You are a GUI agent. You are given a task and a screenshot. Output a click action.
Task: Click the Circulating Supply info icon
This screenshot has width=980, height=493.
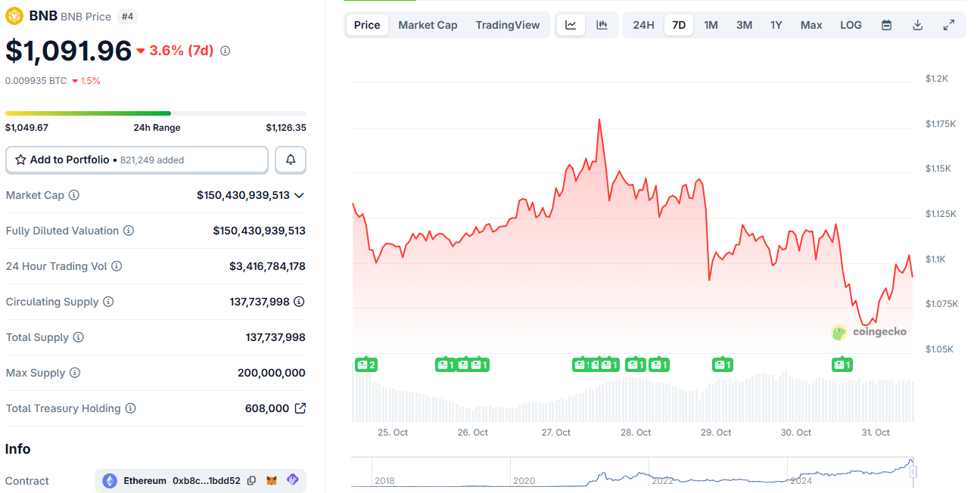pos(108,302)
